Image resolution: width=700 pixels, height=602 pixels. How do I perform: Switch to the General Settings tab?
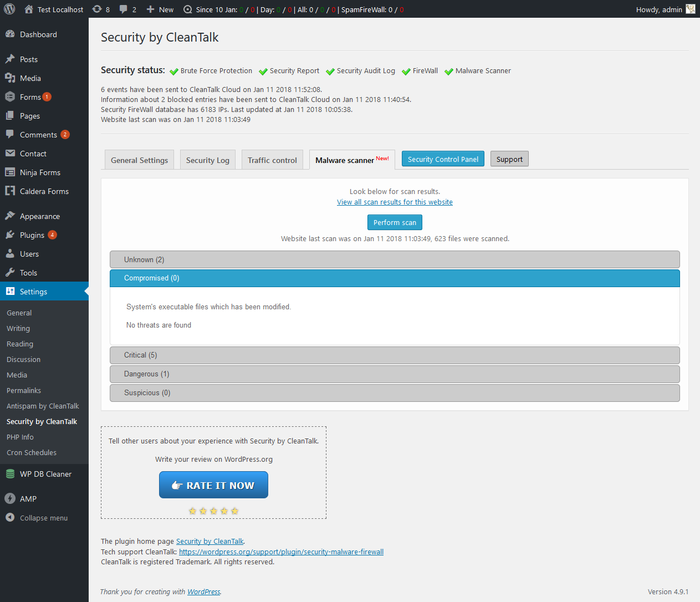pyautogui.click(x=139, y=160)
